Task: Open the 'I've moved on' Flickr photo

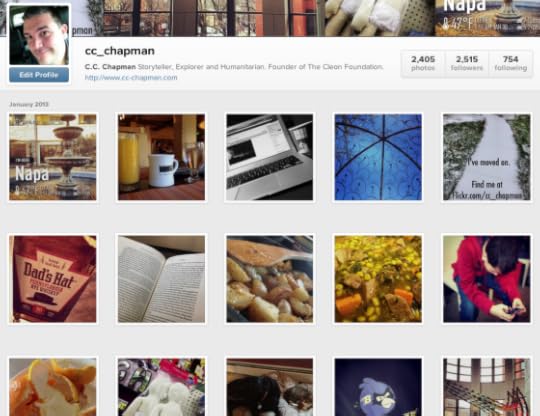Action: point(487,157)
